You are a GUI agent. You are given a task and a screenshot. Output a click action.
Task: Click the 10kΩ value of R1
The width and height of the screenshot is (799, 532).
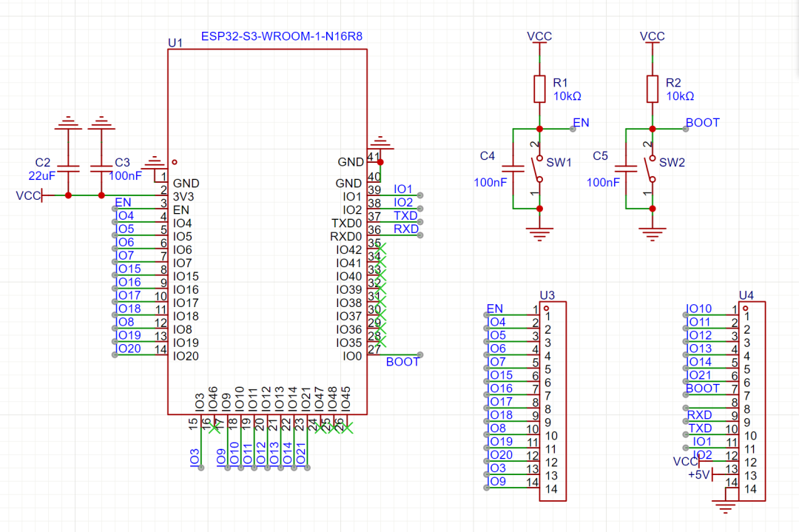click(567, 95)
